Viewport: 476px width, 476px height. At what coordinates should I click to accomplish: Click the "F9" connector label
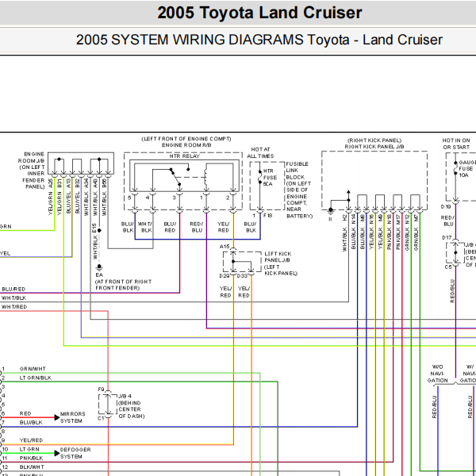[101, 390]
